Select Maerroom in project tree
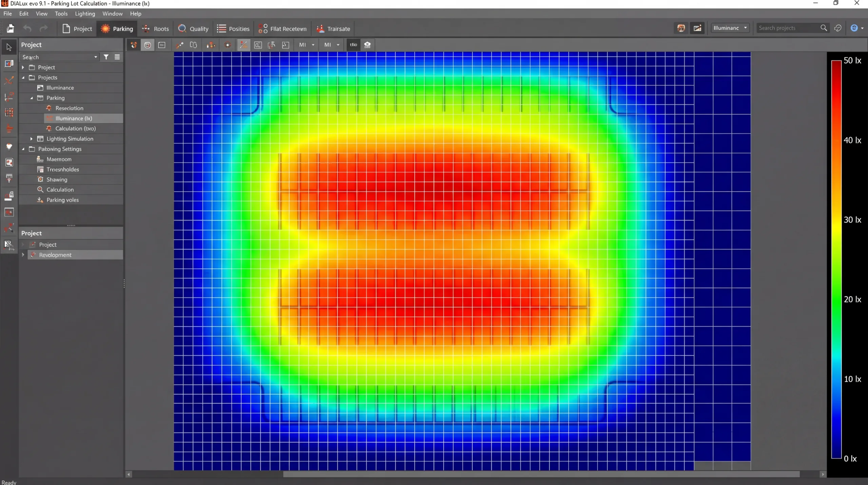Screen dimensions: 868x485 (x=59, y=159)
